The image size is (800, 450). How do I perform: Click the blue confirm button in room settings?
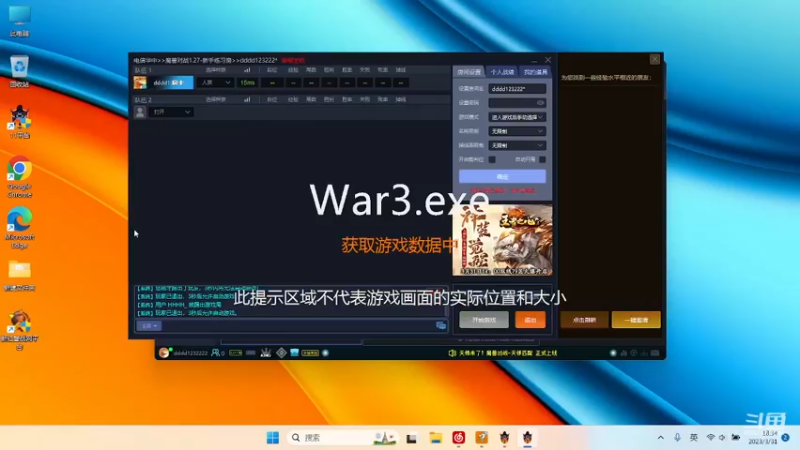pyautogui.click(x=502, y=177)
